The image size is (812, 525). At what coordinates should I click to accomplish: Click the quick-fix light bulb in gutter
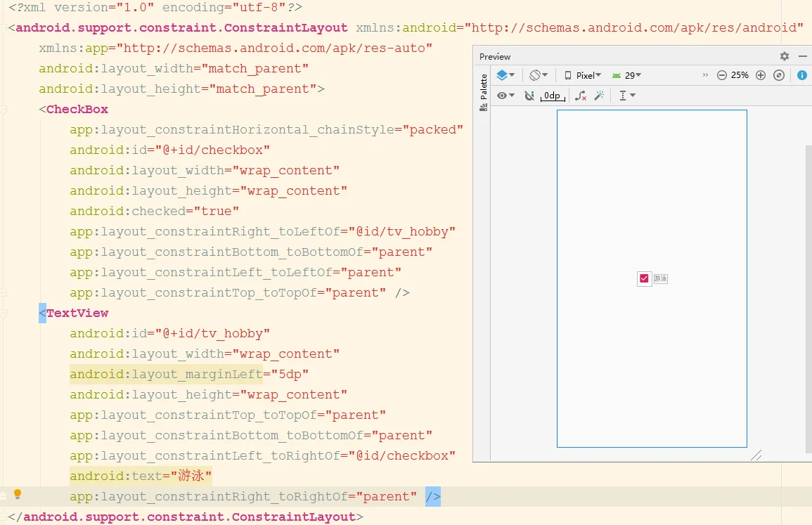pyautogui.click(x=18, y=494)
